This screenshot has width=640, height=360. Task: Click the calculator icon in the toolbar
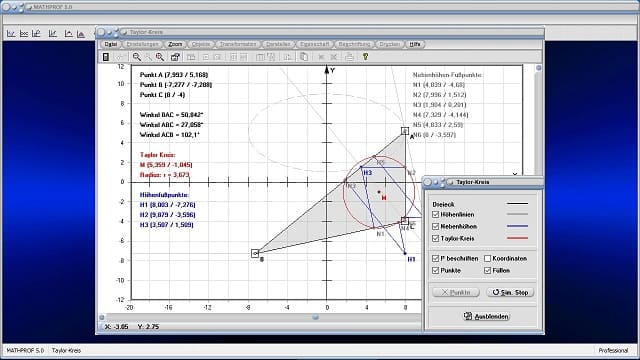106,57
